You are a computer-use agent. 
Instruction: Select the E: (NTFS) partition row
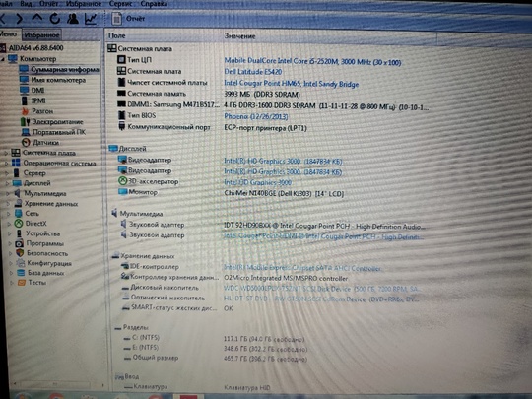(215, 348)
